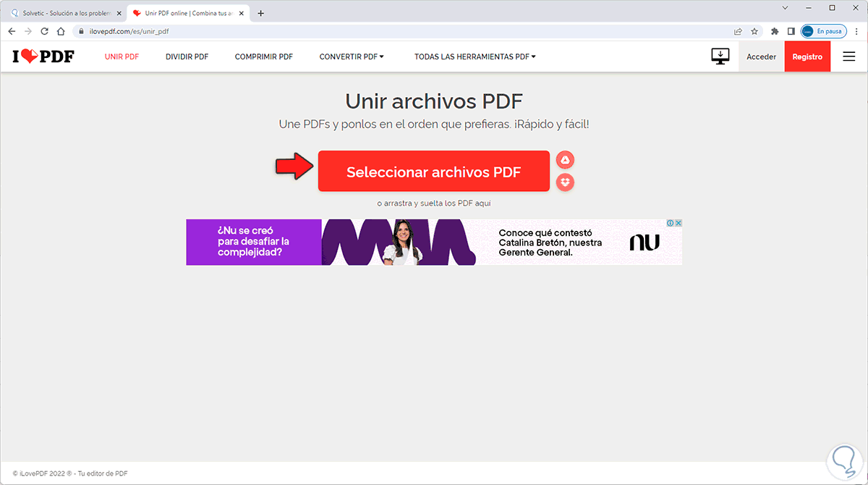Open the share page icon
The height and width of the screenshot is (485, 868).
pyautogui.click(x=738, y=31)
